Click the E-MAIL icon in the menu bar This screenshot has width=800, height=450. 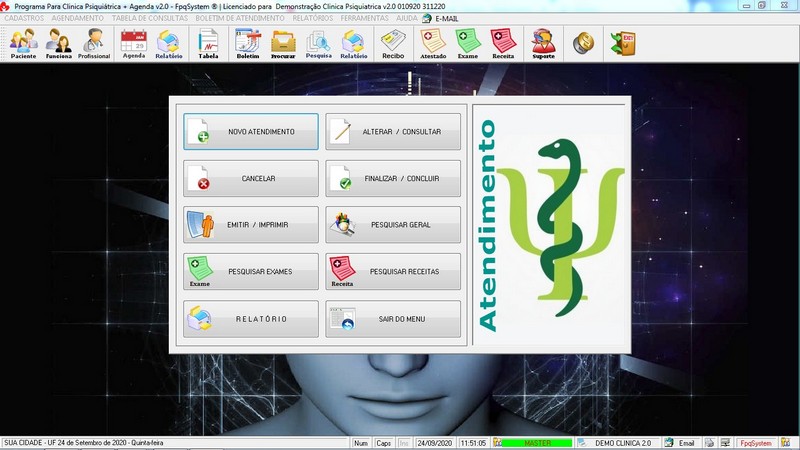pyautogui.click(x=427, y=18)
